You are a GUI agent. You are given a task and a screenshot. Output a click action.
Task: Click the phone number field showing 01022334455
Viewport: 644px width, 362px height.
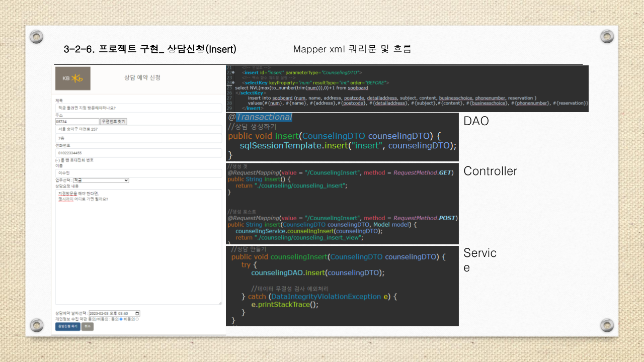tap(138, 152)
